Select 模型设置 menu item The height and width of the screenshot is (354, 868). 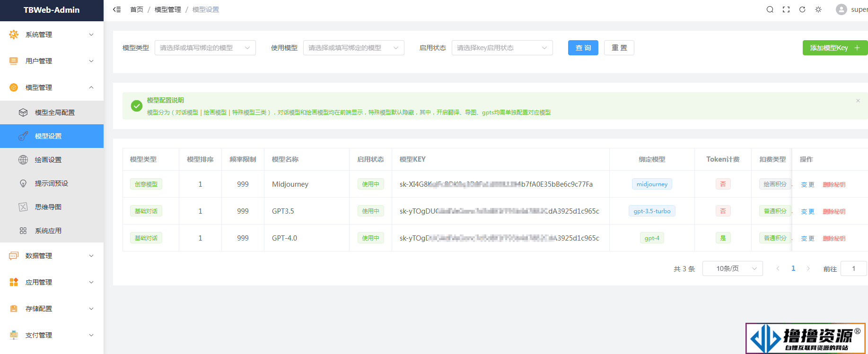52,136
